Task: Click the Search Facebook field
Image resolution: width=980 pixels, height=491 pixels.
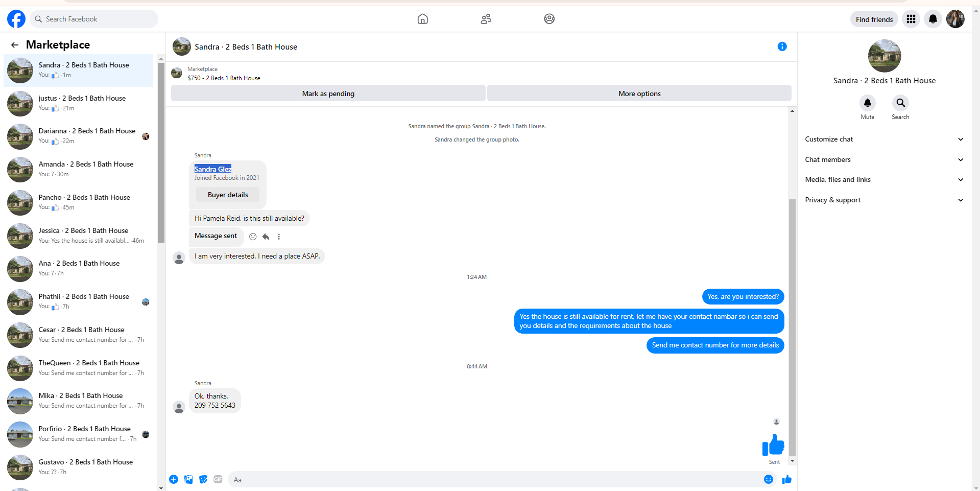Action: pos(94,19)
